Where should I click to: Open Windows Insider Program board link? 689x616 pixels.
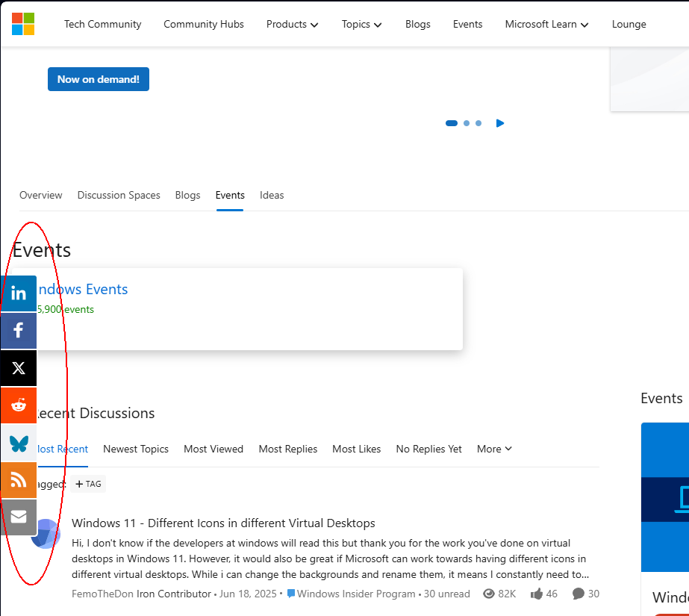356,594
